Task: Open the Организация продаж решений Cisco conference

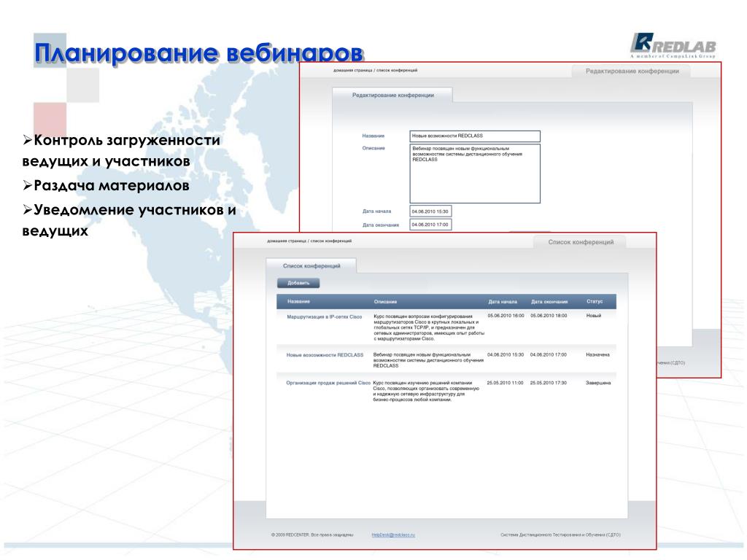Action: click(328, 383)
